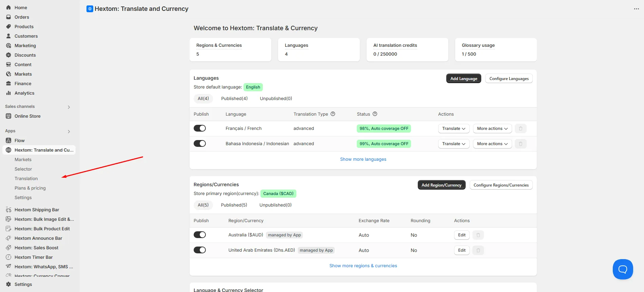Open Markets under Hextom Translate app

23,159
